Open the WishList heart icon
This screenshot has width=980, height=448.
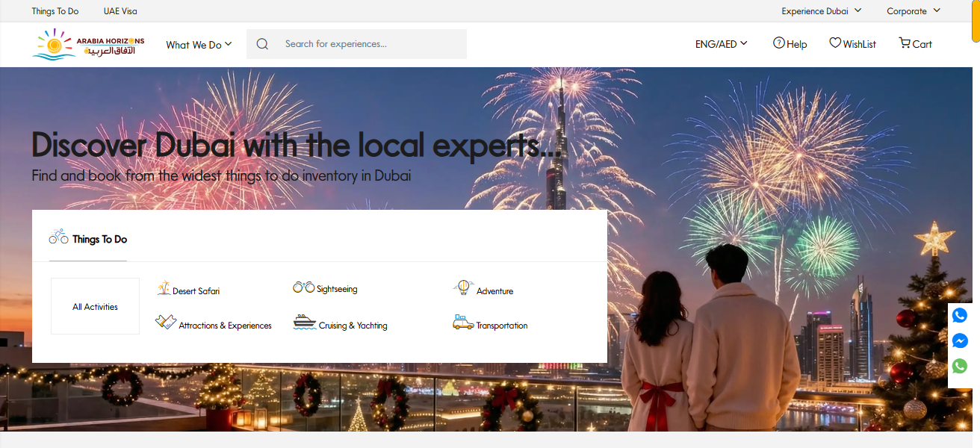pyautogui.click(x=835, y=43)
